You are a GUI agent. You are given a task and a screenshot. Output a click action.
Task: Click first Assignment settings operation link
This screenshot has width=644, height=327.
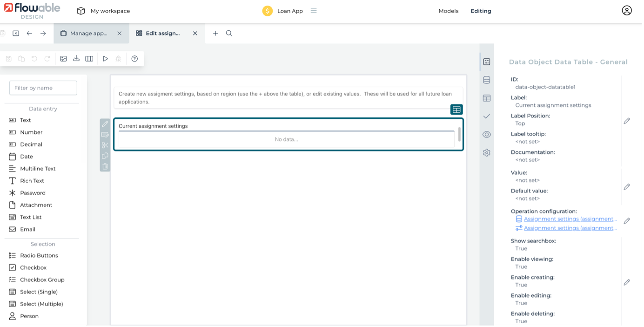point(570,219)
